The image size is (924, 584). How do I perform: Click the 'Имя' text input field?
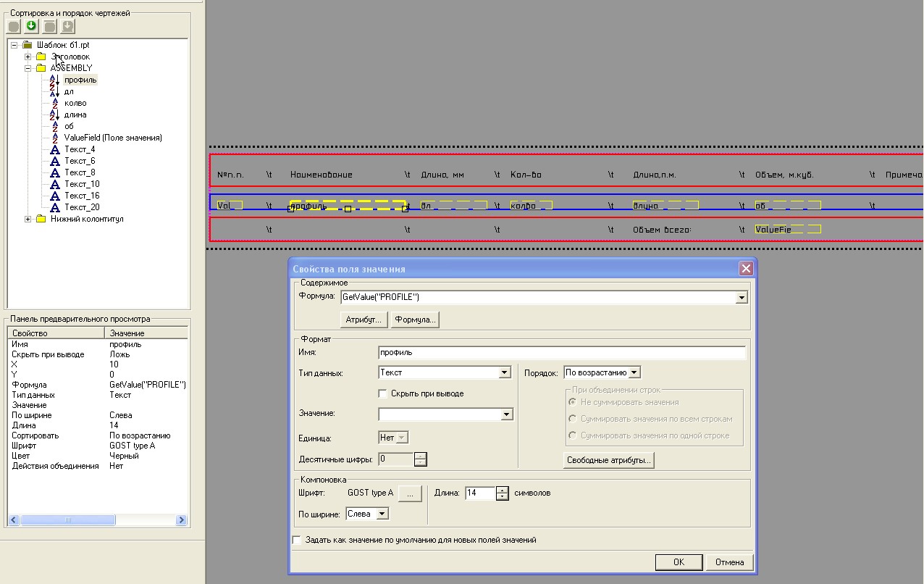coord(561,353)
